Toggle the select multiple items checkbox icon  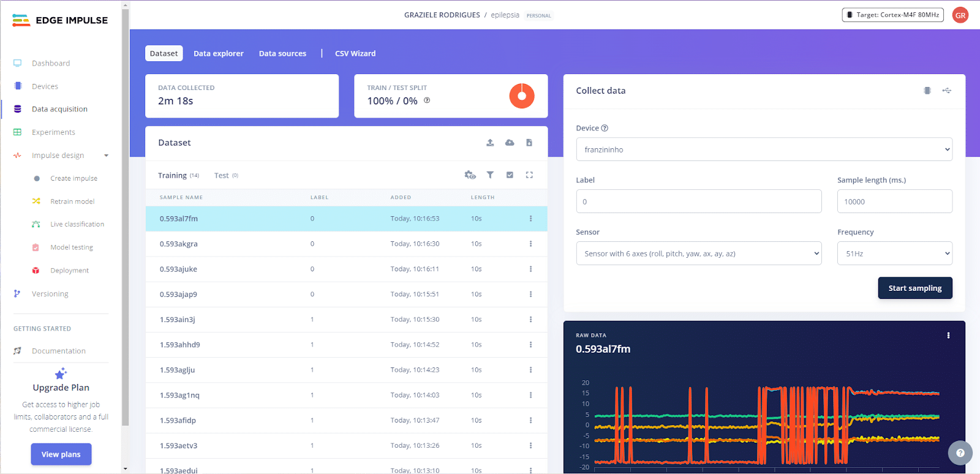[510, 175]
